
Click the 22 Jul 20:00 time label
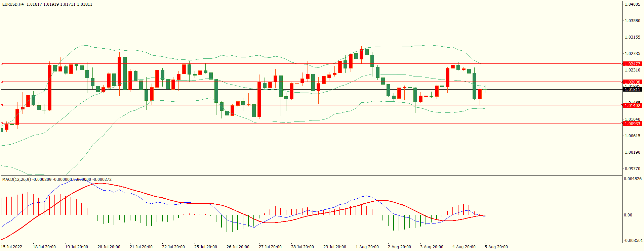pos(173,247)
